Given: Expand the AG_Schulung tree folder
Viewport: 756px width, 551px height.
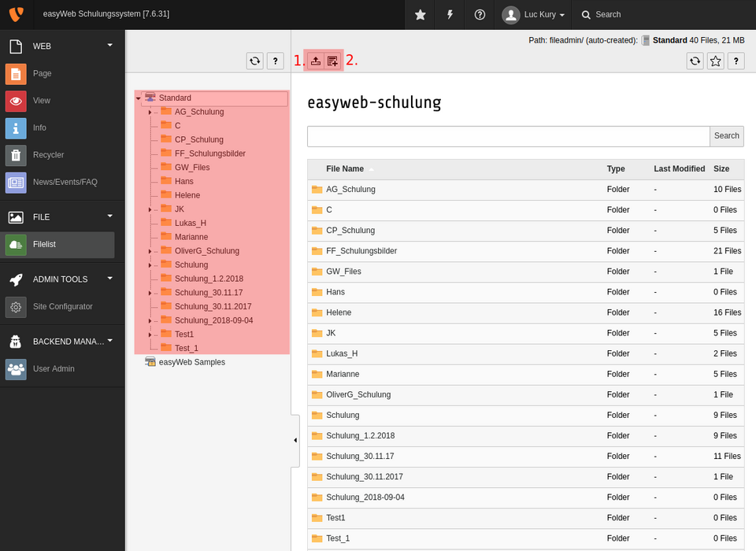Looking at the screenshot, I should 150,113.
